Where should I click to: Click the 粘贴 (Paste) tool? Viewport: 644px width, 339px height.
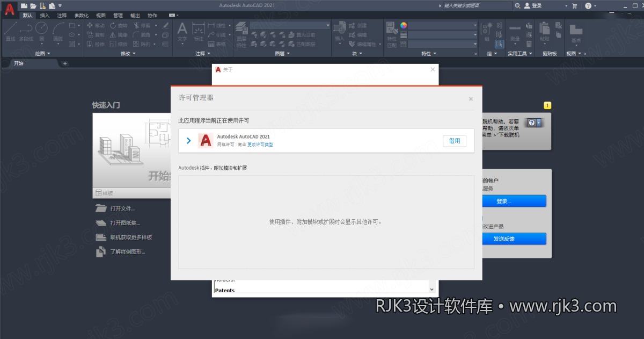tap(545, 32)
